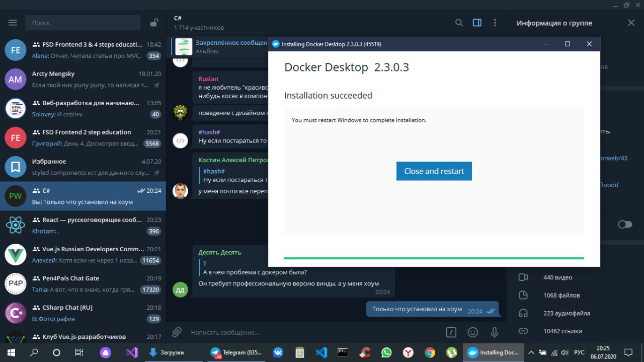Viewport: 644px width, 362px height.
Task: Click the Десять Десять sender name
Action: coord(220,252)
